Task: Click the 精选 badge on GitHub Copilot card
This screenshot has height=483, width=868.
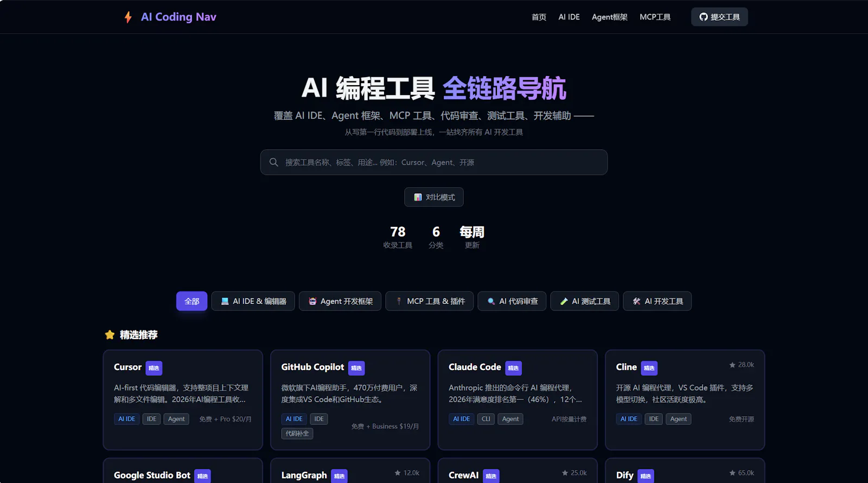Action: (356, 368)
